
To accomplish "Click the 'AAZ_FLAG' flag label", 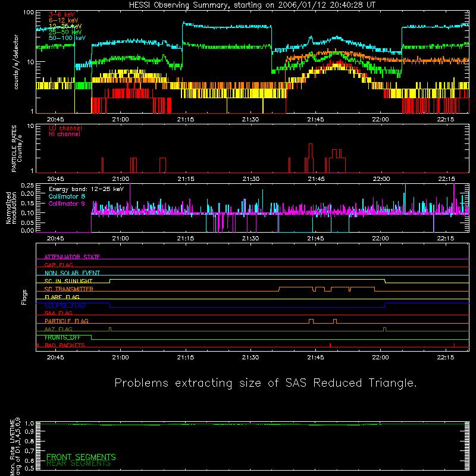I will (x=58, y=329).
